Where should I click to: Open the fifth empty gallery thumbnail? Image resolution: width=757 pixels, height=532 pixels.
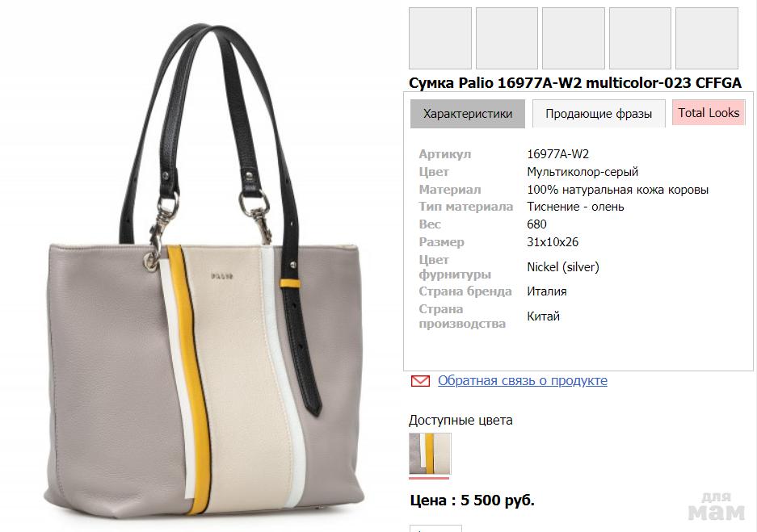pyautogui.click(x=706, y=38)
